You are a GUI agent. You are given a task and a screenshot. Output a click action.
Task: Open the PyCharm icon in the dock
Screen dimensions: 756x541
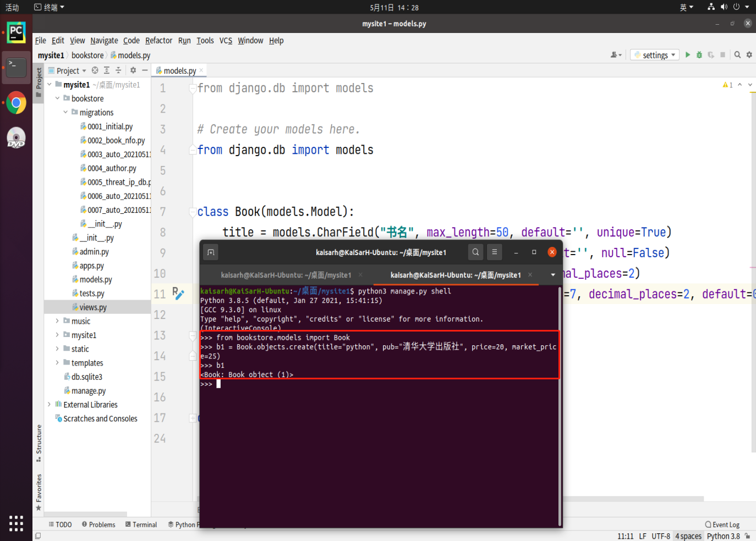pyautogui.click(x=16, y=32)
